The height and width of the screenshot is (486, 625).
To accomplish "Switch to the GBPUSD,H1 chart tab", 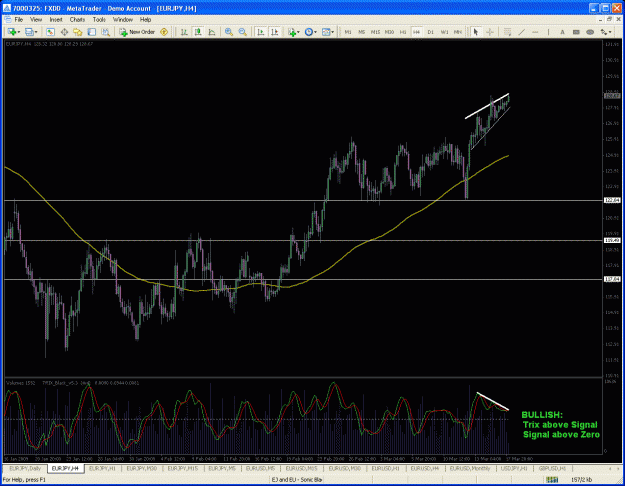I will [552, 468].
